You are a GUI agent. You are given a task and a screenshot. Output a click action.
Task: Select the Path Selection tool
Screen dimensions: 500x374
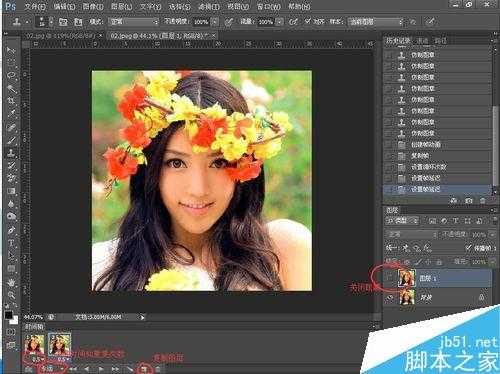coord(11,255)
